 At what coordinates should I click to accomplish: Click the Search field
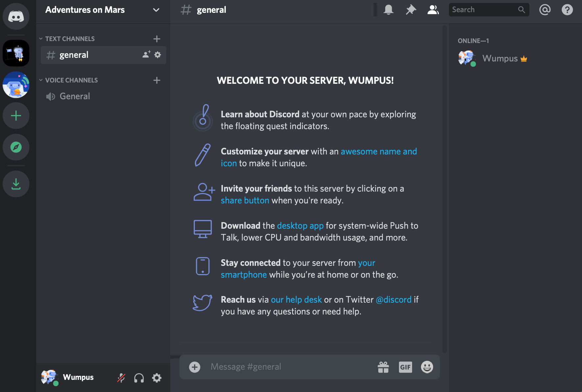489,10
